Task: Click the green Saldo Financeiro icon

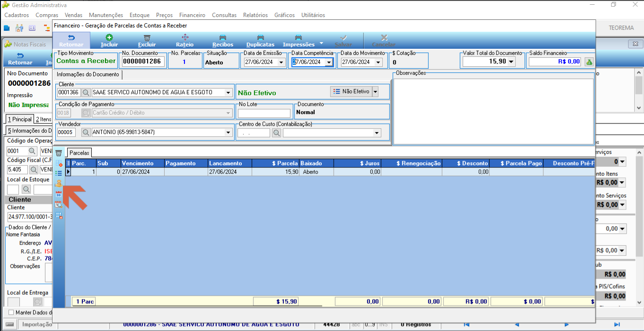Action: pos(589,62)
